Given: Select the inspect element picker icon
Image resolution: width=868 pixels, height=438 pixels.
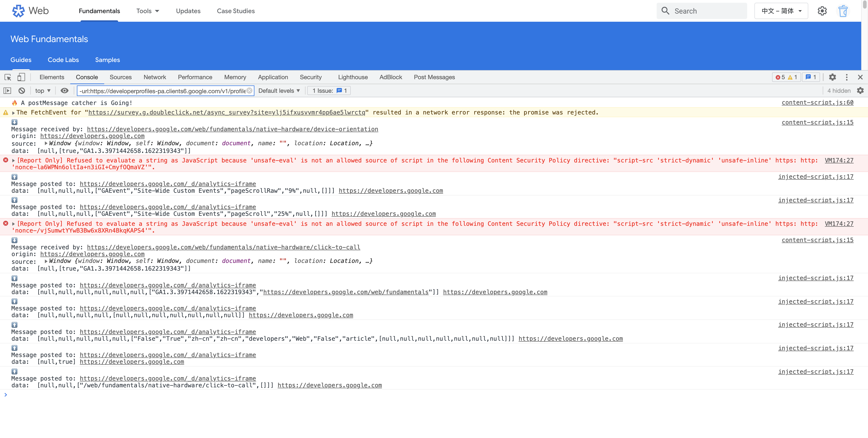Looking at the screenshot, I should [x=8, y=77].
